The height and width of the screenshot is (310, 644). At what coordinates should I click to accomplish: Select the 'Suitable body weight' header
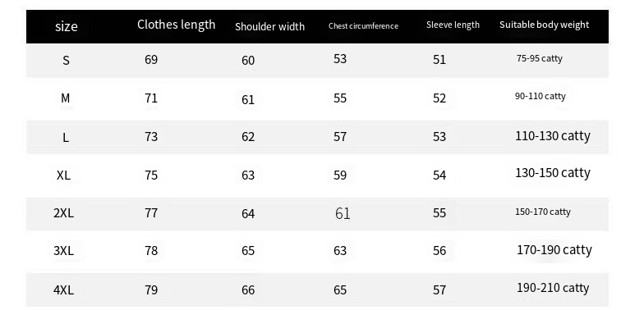click(x=544, y=25)
